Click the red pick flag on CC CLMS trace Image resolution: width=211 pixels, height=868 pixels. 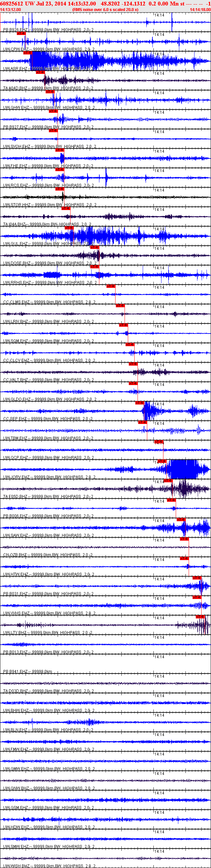click(111, 286)
